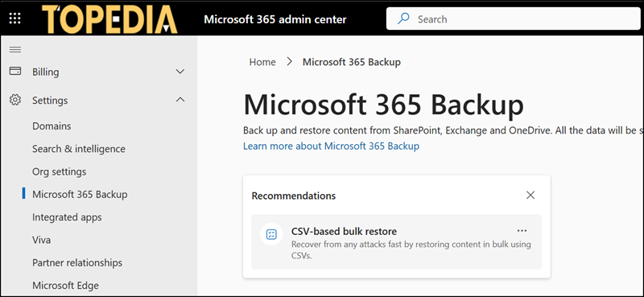Close the Recommendations card

click(530, 196)
